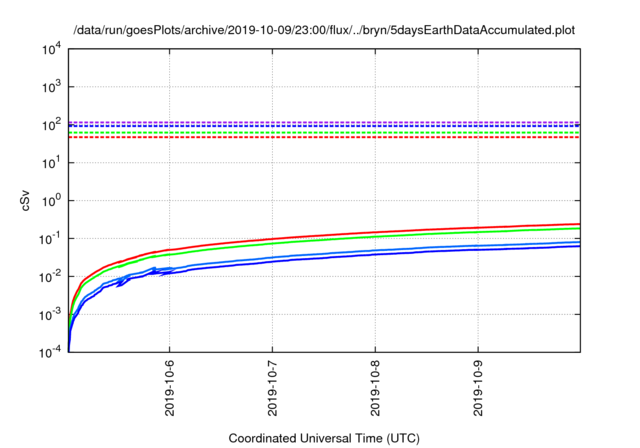Screen dimensions: 640x448
Task: Click the solid green accumulated dose curve
Action: tap(324, 240)
